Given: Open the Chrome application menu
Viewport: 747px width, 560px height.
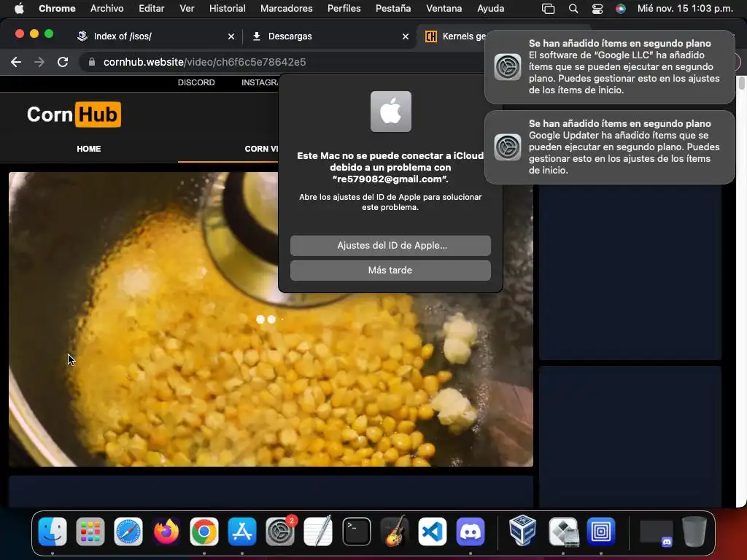Looking at the screenshot, I should (57, 8).
